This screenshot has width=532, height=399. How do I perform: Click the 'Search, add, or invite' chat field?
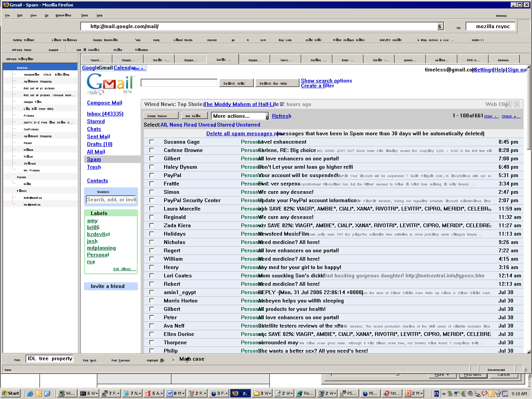coord(111,199)
